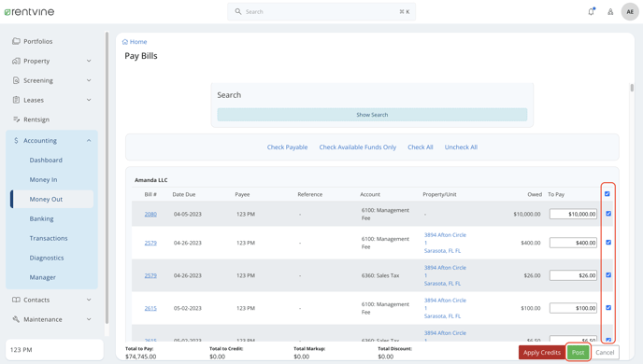Viewport: 643px width, 364px height.
Task: Open the AE user avatar menu
Action: pos(630,11)
